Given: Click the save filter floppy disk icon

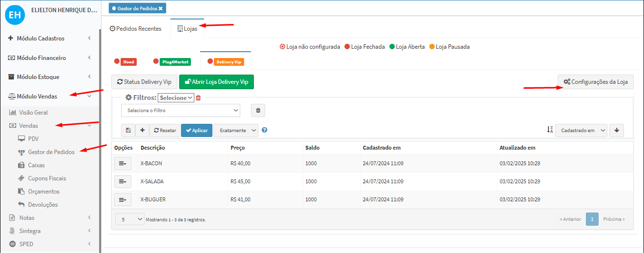Looking at the screenshot, I should click(128, 130).
